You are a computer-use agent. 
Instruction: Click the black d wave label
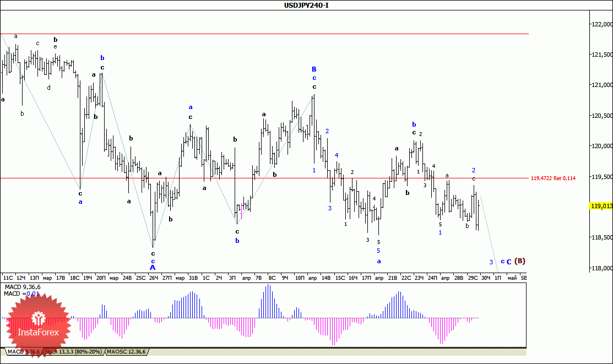49,88
